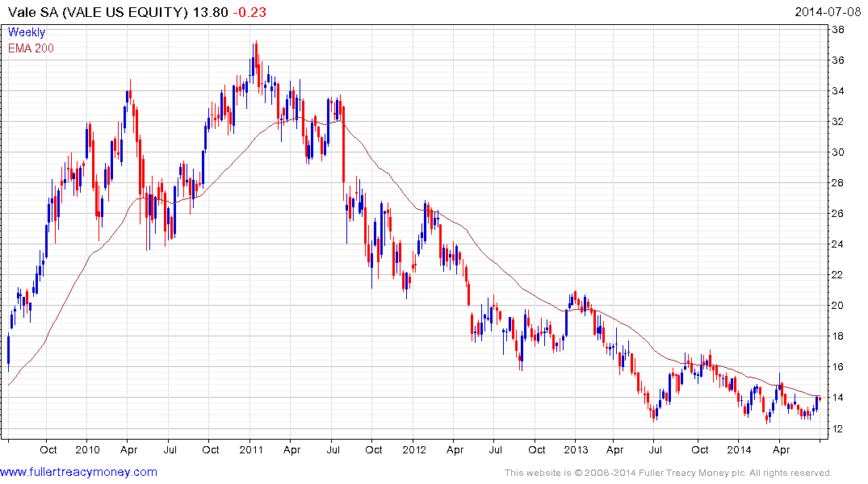Select the 'EMA 200' legend label

(31, 48)
